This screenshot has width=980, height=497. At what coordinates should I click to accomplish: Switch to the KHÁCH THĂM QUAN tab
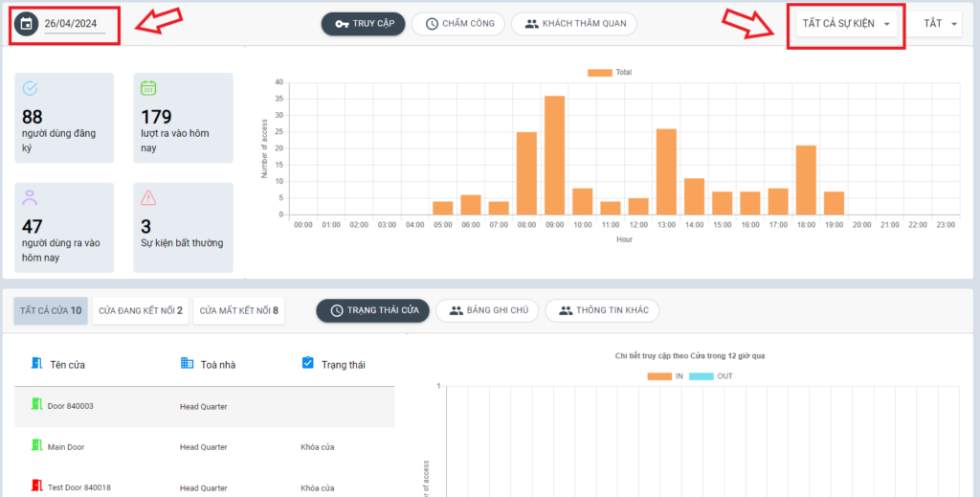pos(574,24)
